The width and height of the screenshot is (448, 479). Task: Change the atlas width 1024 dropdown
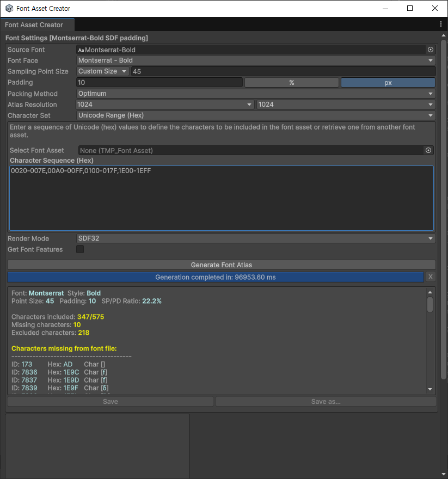165,105
